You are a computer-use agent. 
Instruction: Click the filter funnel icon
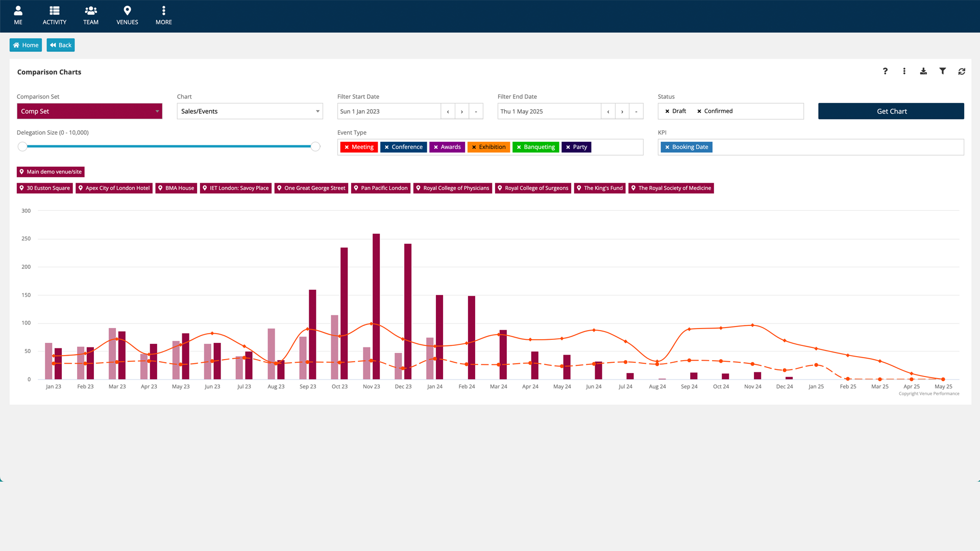pos(943,71)
